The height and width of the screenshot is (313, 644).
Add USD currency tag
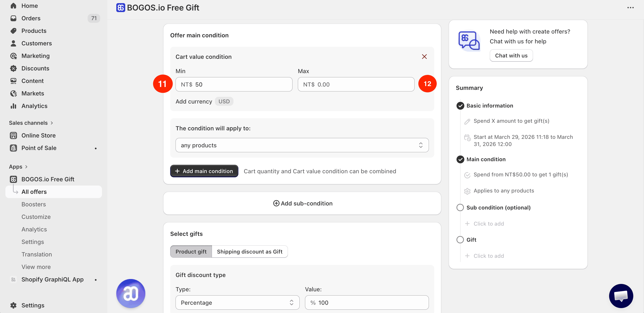click(224, 101)
